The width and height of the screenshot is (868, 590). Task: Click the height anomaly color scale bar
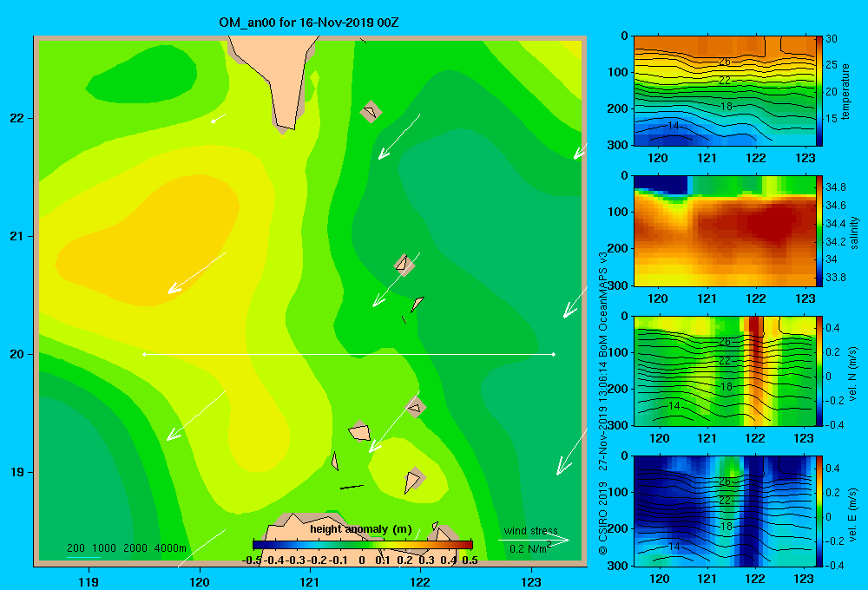click(x=363, y=545)
